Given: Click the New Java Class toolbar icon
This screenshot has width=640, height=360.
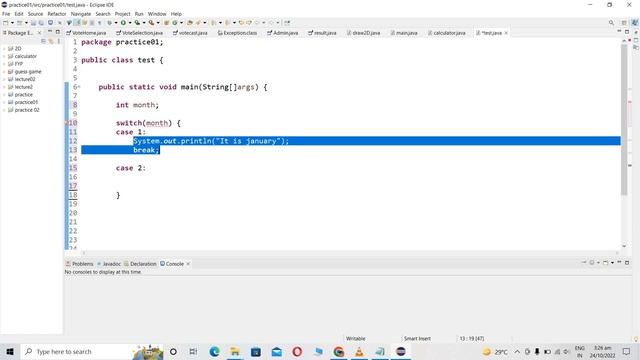Looking at the screenshot, I should tap(175, 22).
